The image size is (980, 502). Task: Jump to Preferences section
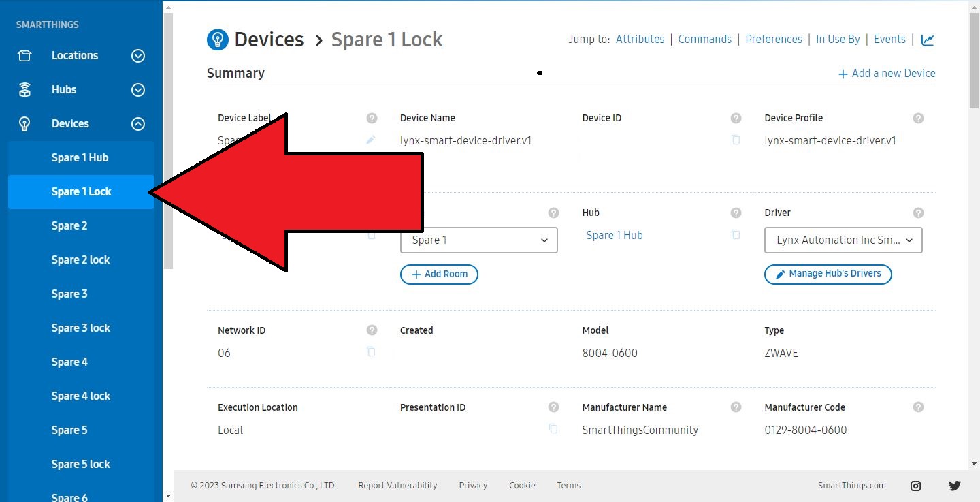[774, 40]
